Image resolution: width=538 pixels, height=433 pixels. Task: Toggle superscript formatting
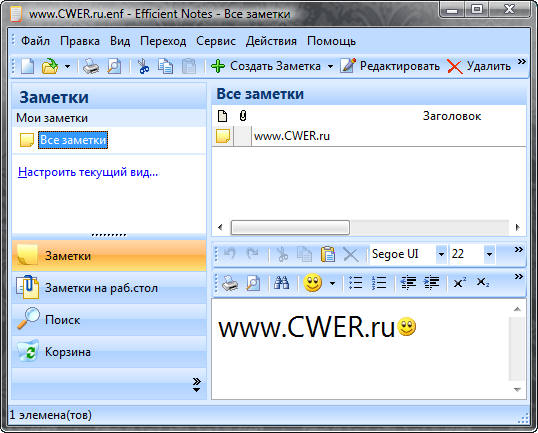coord(459,283)
